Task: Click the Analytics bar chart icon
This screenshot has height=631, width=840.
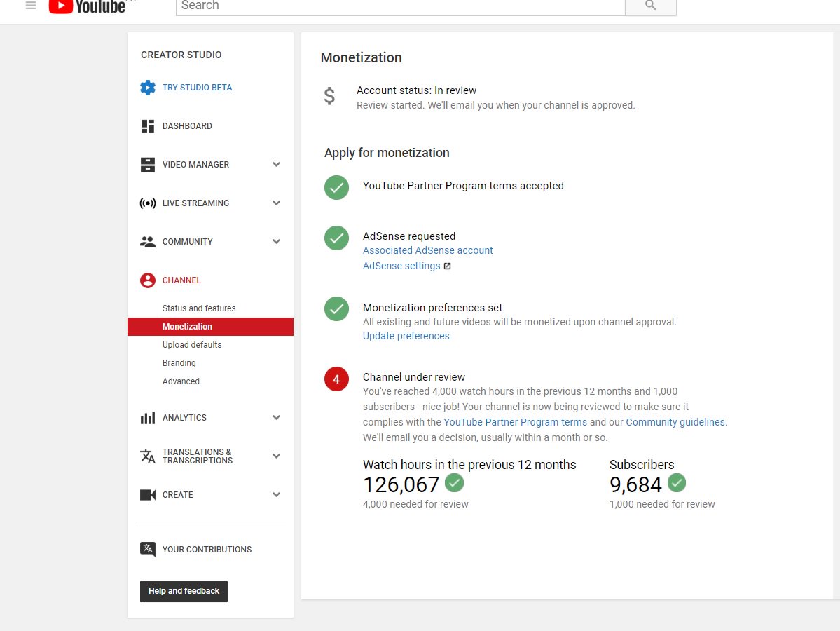Action: click(148, 418)
